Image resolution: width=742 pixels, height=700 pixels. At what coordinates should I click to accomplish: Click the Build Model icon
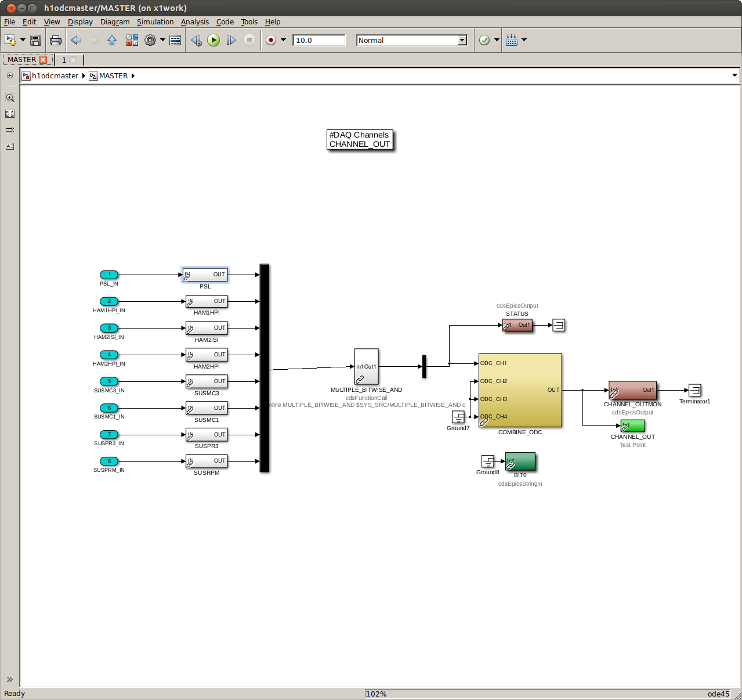pyautogui.click(x=512, y=40)
